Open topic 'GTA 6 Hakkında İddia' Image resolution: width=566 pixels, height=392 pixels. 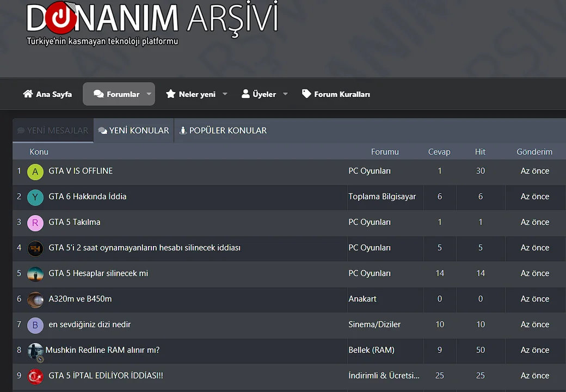88,197
